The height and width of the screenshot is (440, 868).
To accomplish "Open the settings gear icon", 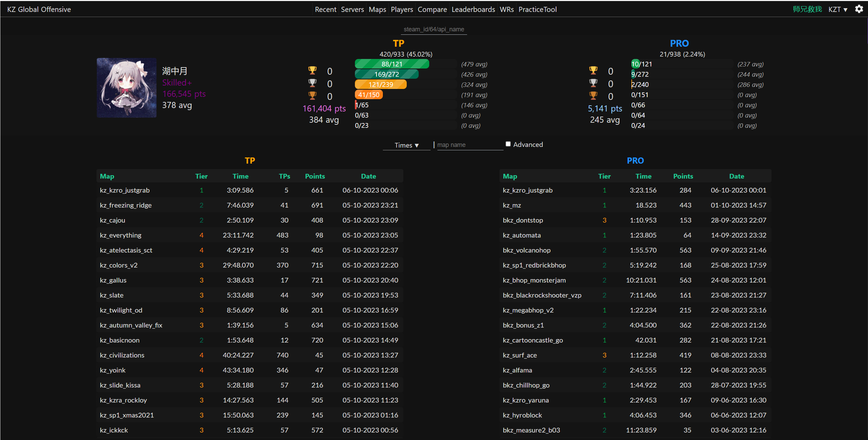I will [x=859, y=9].
